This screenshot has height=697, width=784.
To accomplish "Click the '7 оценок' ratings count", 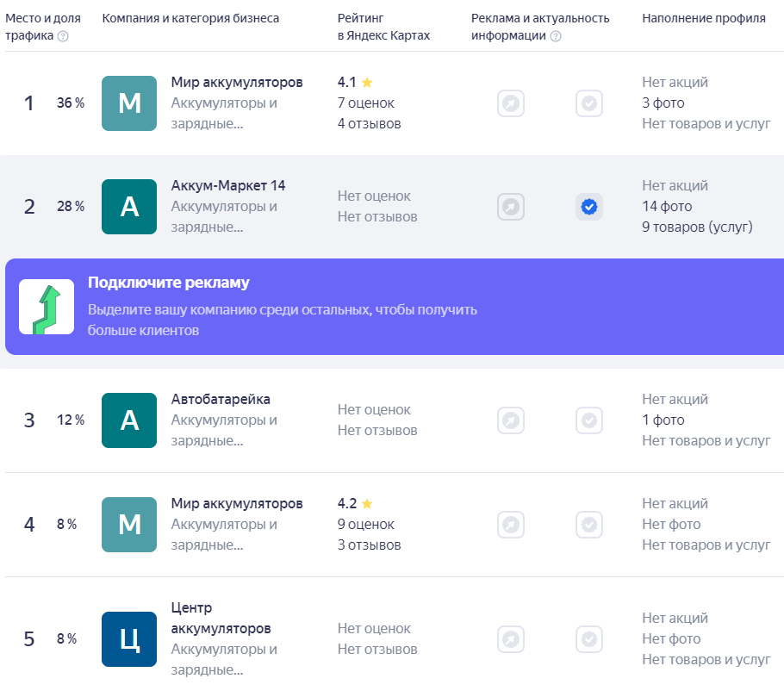I will tap(366, 103).
